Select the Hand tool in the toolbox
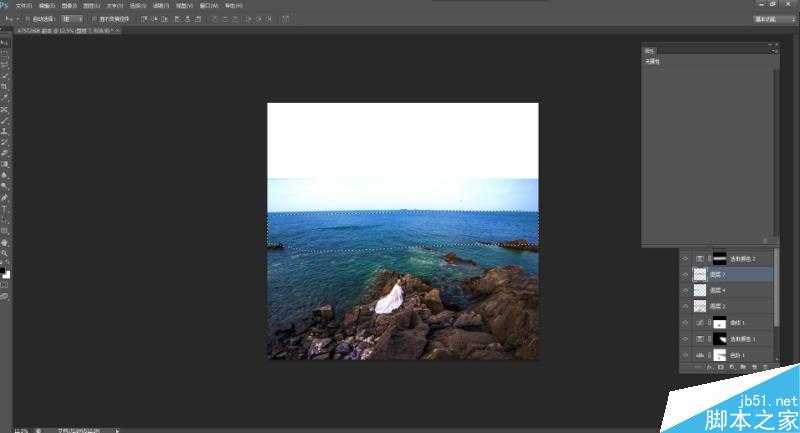The width and height of the screenshot is (800, 433). (x=5, y=242)
